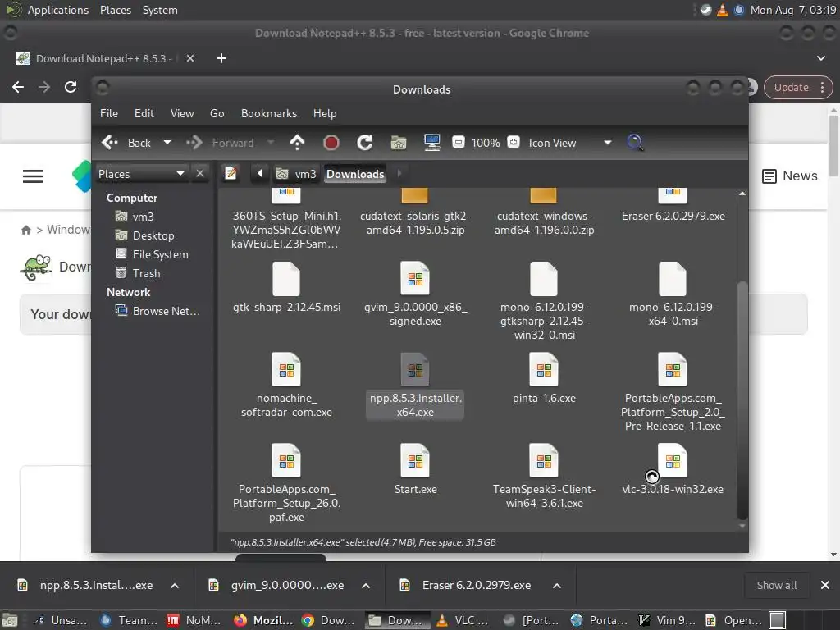Open Computer location icon in toolbar
The image size is (840, 630).
coord(432,143)
